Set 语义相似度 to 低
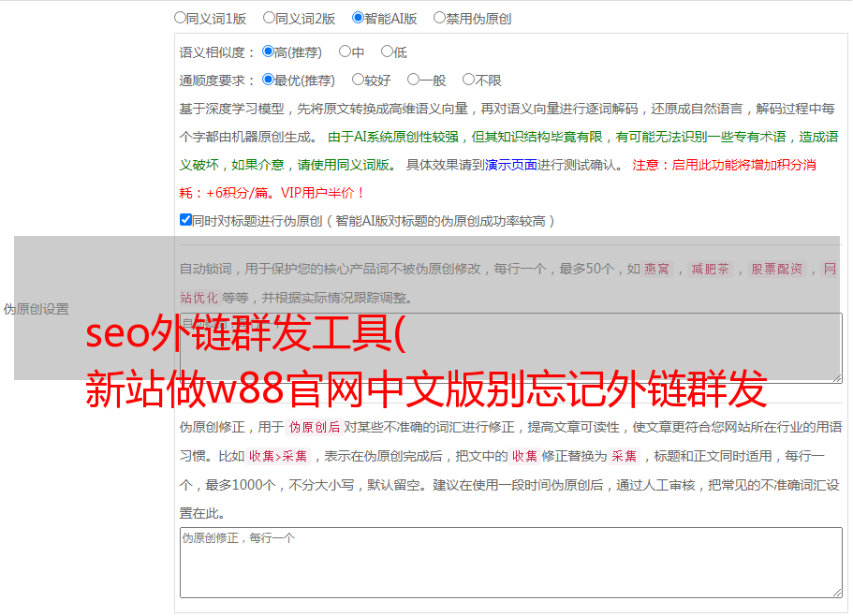The image size is (853, 616). [388, 51]
